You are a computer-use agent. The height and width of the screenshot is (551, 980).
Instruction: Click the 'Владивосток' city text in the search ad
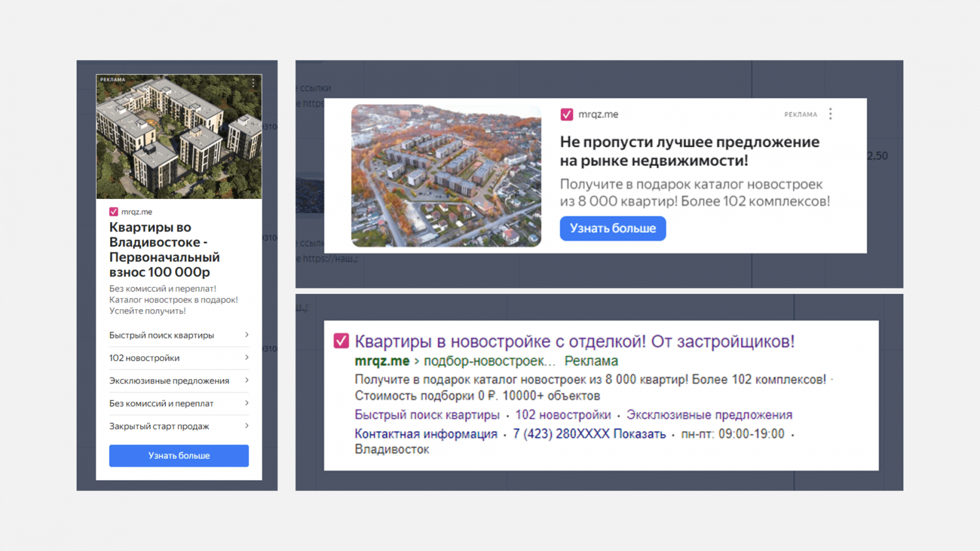coord(392,449)
